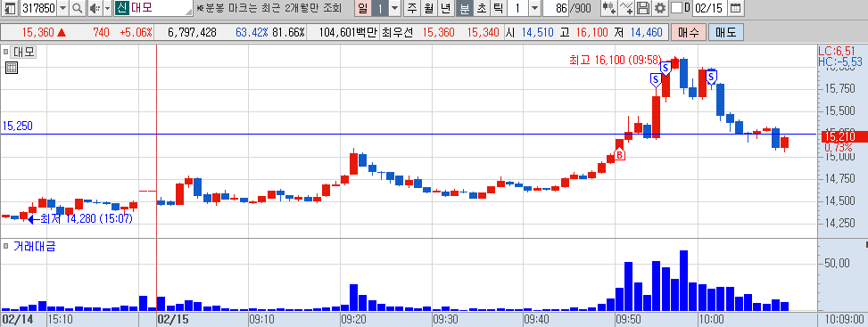
Task: Expand the minute interval dropdown arrow
Action: (534, 8)
